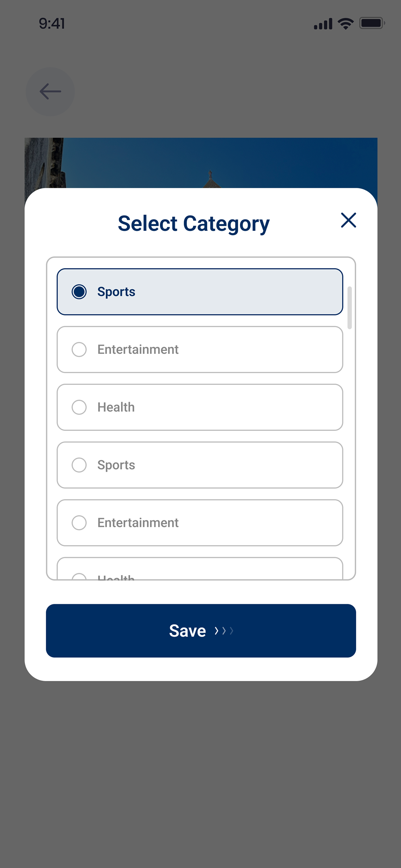Tap the first Entertainment category label
This screenshot has width=401, height=868.
[138, 349]
